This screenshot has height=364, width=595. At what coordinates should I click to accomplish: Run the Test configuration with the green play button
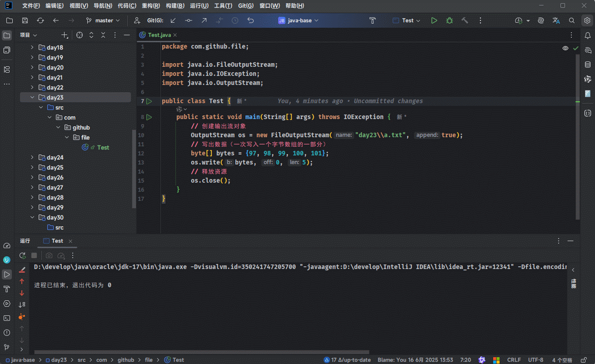[434, 20]
